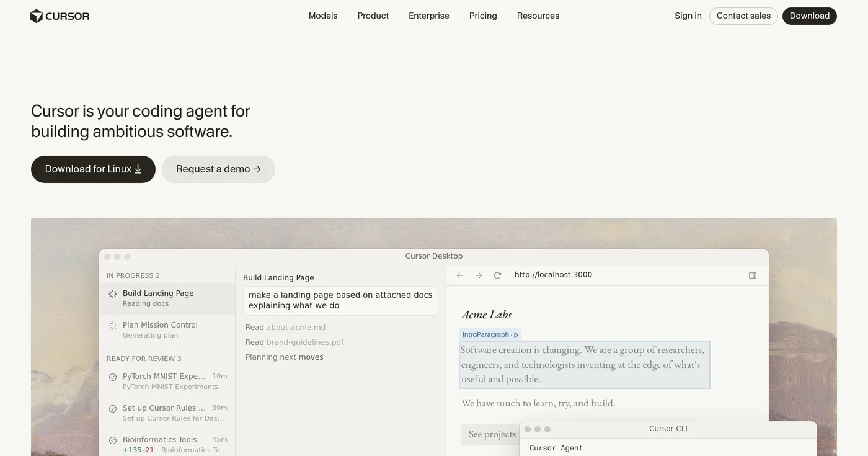Viewport: 868px width, 456px height.
Task: Click the browser back arrow icon
Action: tap(460, 275)
